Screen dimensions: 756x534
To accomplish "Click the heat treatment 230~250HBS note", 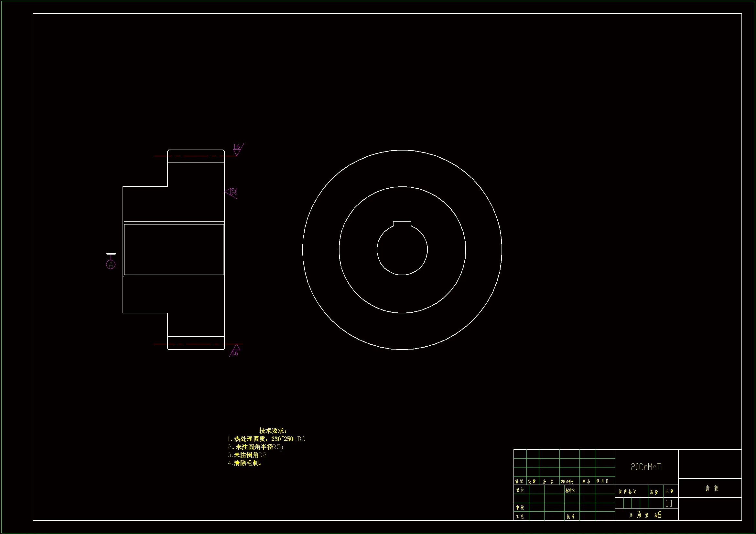I will pyautogui.click(x=266, y=439).
